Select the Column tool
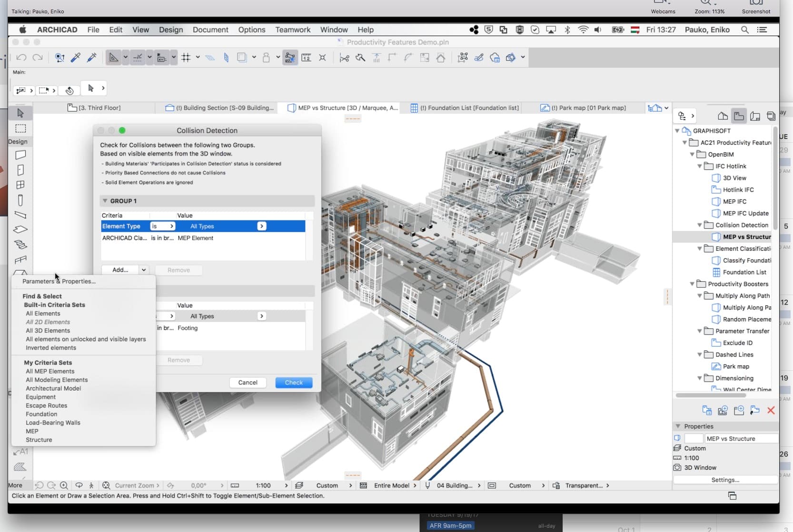The height and width of the screenshot is (532, 793). pos(20,200)
